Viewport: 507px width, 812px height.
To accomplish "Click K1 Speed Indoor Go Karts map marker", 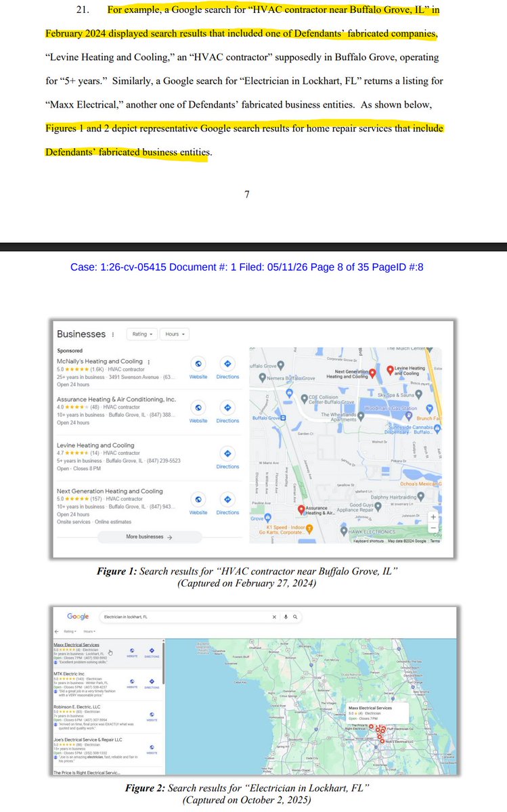I will click(309, 528).
